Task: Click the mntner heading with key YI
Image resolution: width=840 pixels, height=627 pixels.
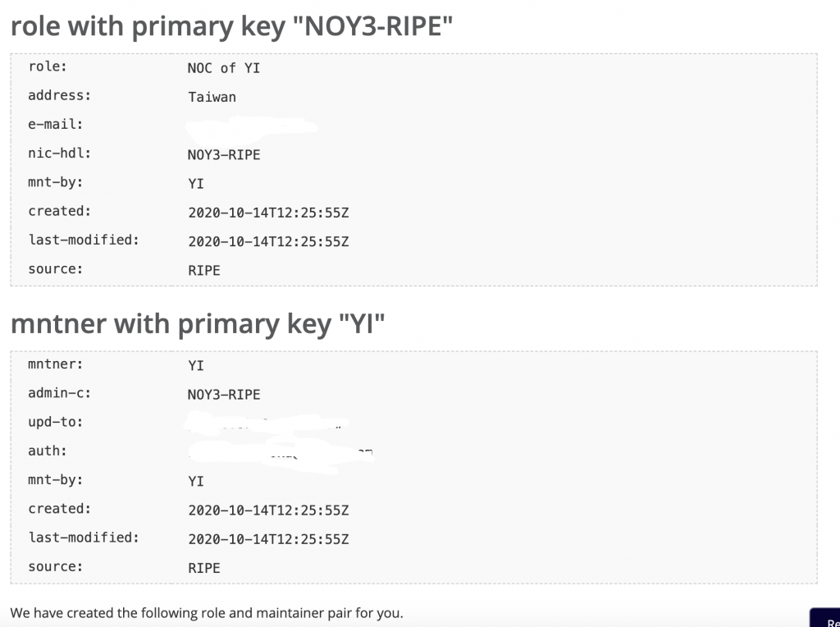Action: point(198,323)
